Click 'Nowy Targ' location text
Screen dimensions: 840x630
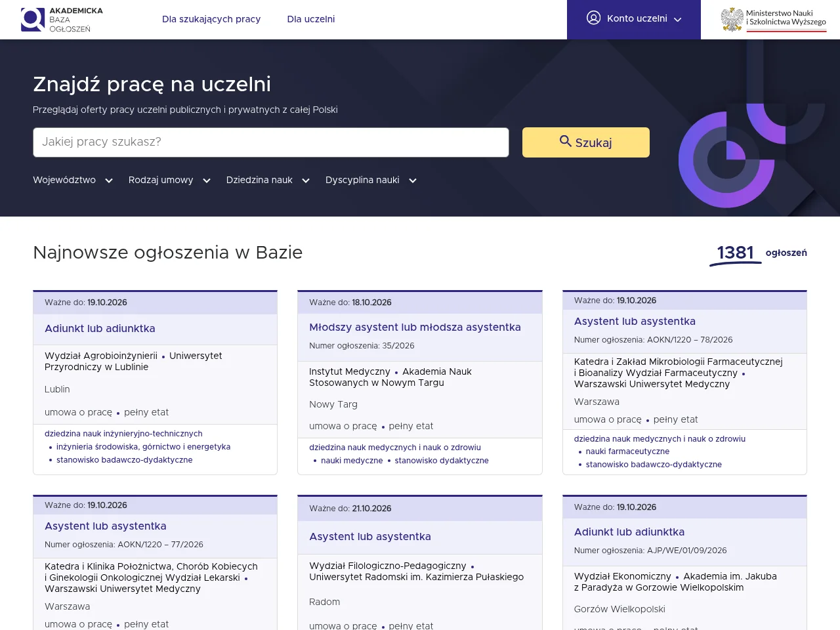[333, 405]
